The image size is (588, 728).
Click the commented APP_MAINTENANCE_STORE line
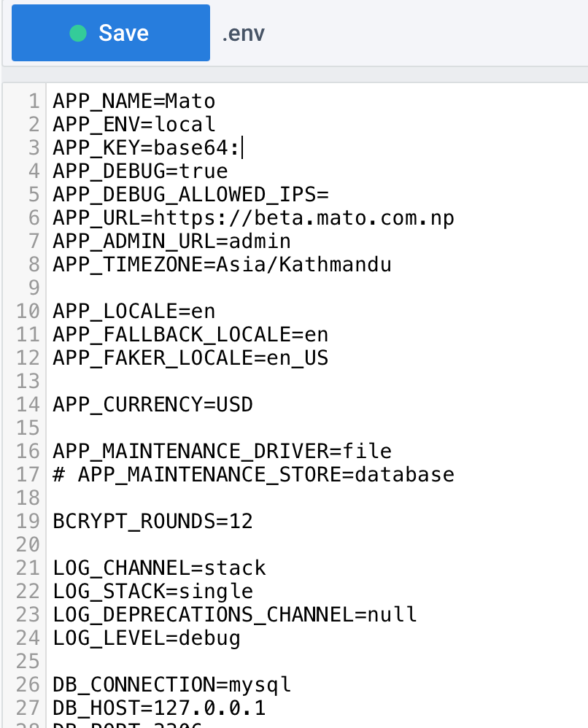click(x=252, y=474)
